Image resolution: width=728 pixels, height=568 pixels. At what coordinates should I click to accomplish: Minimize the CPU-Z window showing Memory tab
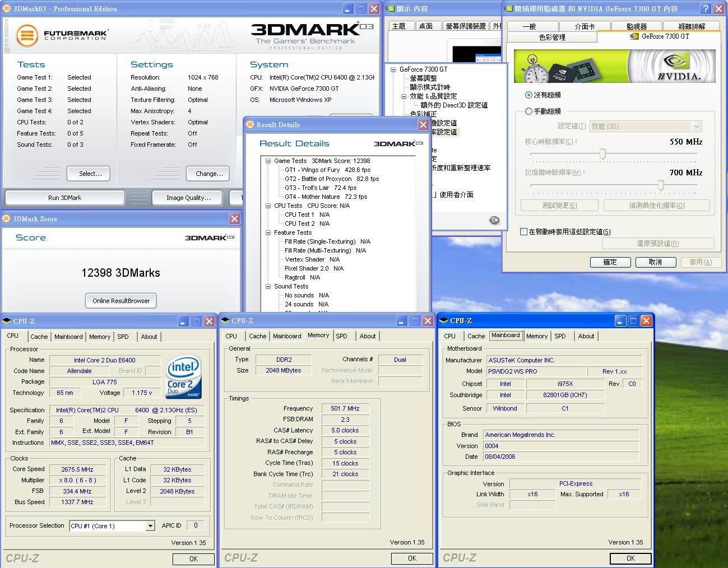402,320
